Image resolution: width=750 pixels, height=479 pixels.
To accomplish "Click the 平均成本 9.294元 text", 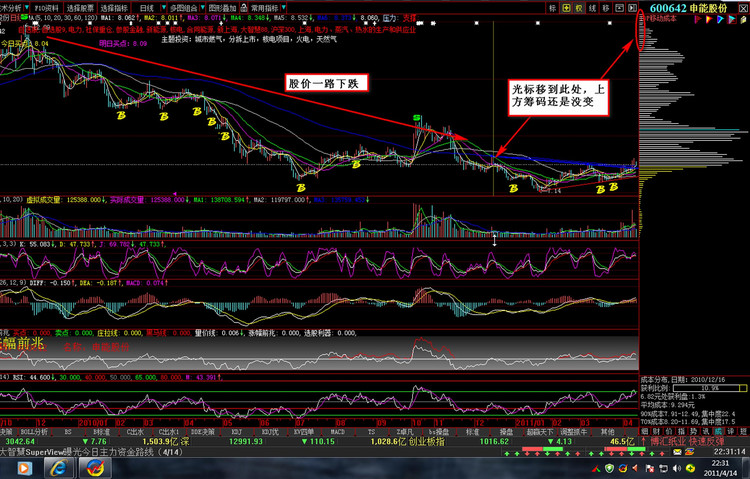I will [667, 405].
